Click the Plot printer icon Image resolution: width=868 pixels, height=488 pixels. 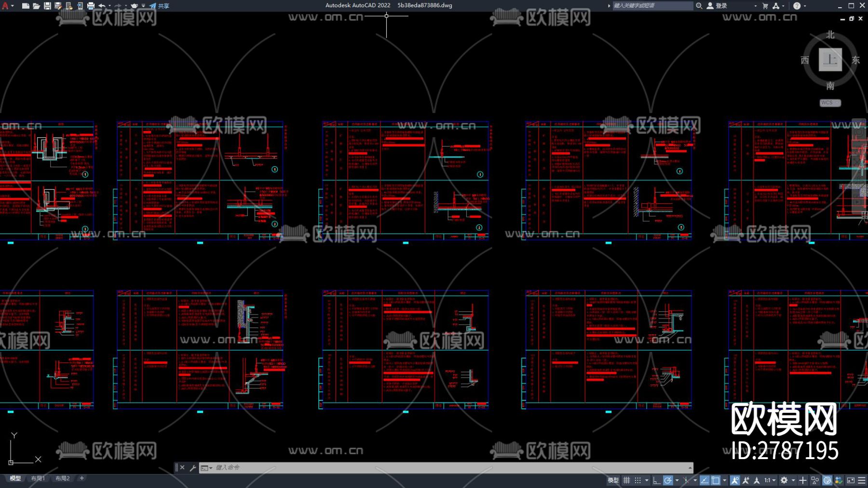(x=91, y=6)
